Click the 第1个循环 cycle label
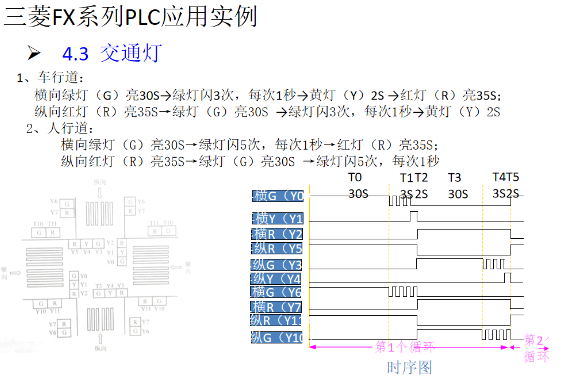563x381 pixels. (x=405, y=347)
